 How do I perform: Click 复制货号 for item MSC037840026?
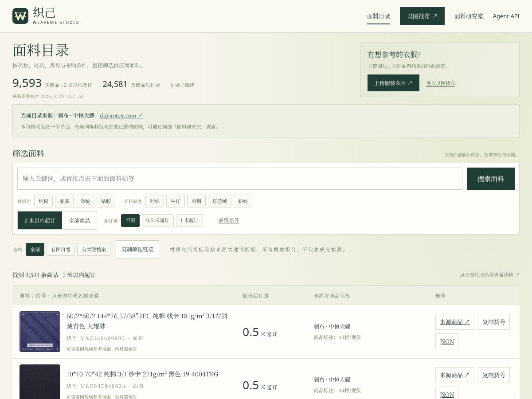point(494,375)
